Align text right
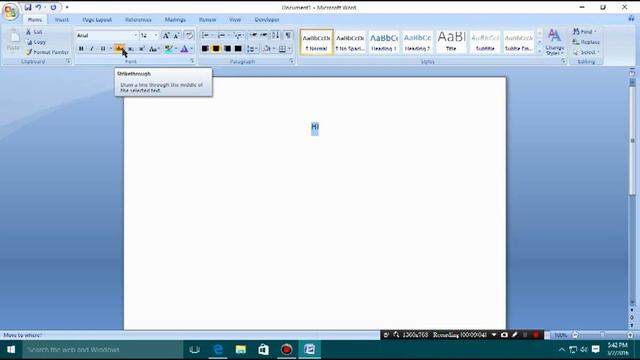The width and height of the screenshot is (640, 360). (x=227, y=49)
